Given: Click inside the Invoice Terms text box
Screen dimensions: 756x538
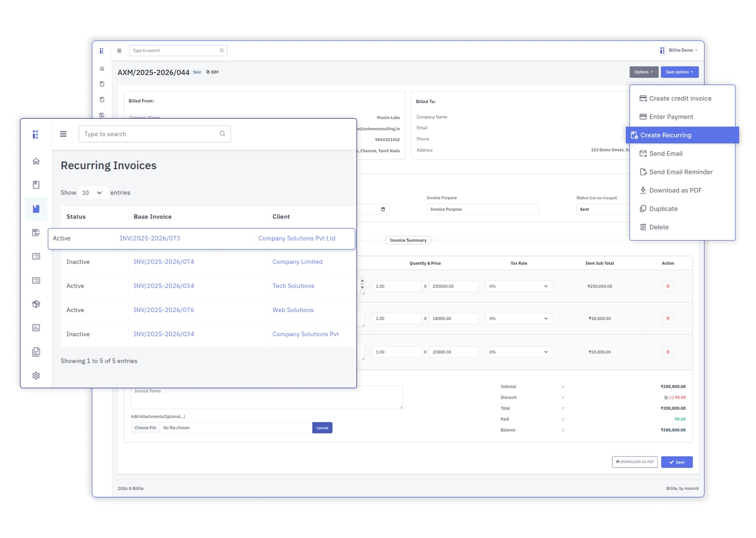Looking at the screenshot, I should pyautogui.click(x=267, y=397).
